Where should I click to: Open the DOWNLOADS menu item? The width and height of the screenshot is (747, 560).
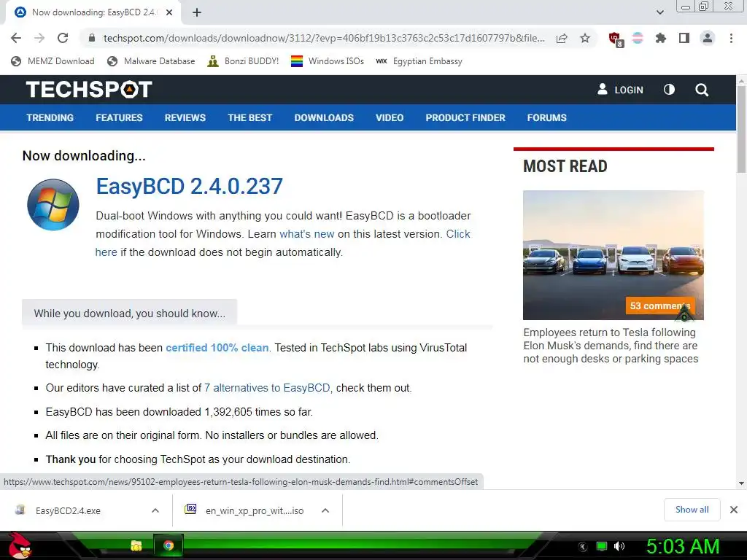tap(324, 117)
